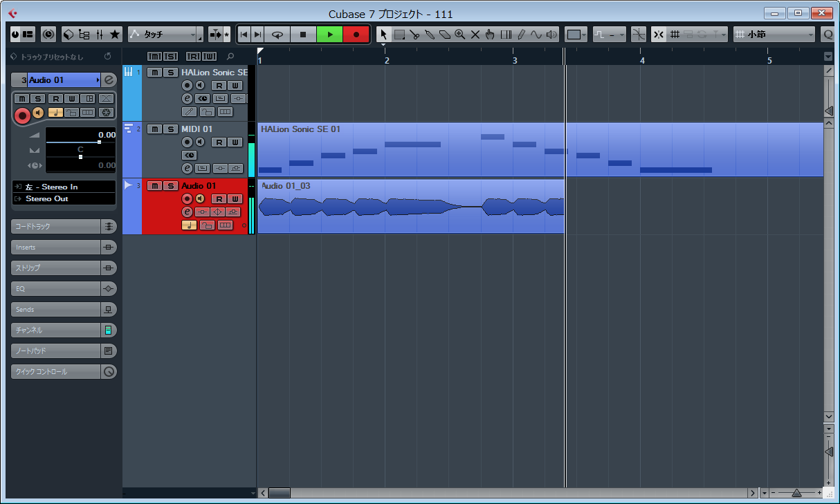Expand the チャンネル Inspector section
Viewport: 840px width, 504px height.
click(x=64, y=330)
